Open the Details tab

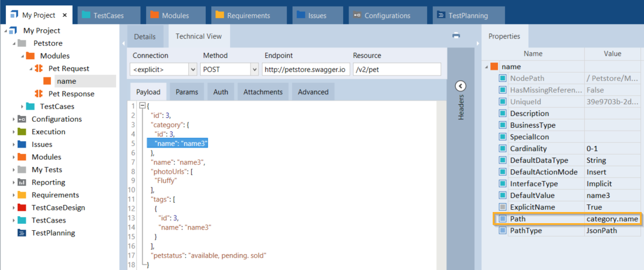tap(145, 36)
